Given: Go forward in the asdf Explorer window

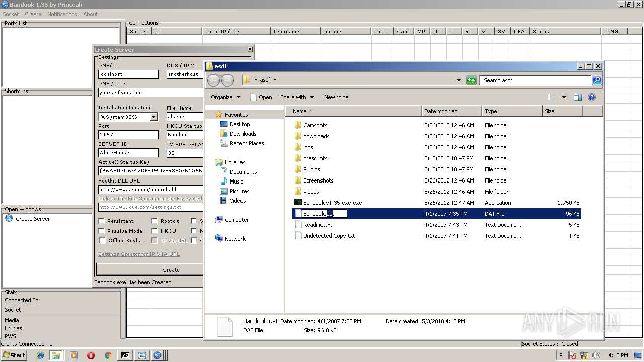Looking at the screenshot, I should (x=227, y=80).
